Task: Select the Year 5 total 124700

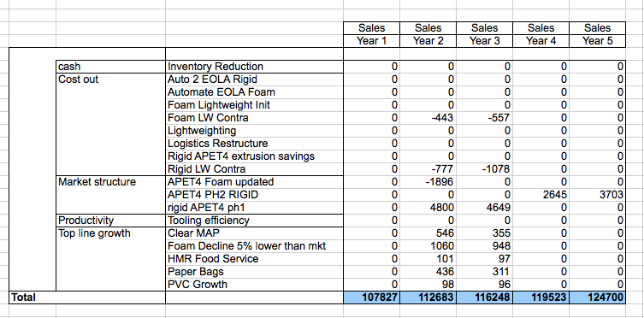Action: click(x=597, y=297)
